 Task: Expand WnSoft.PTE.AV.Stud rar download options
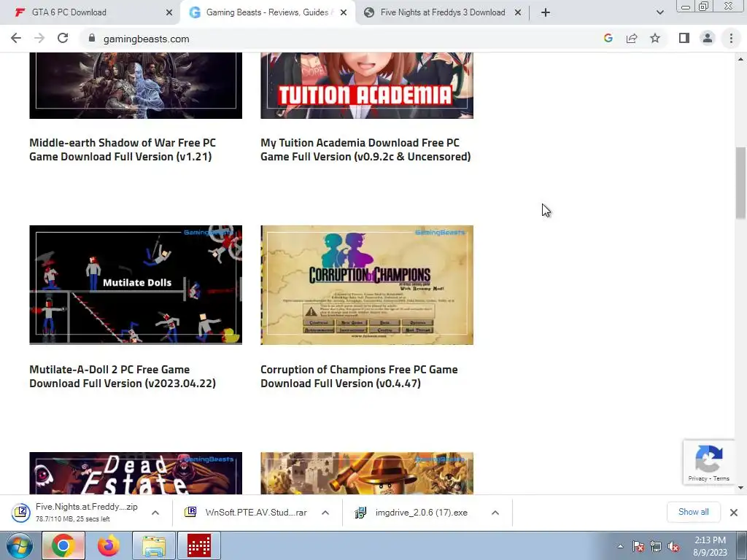[x=325, y=513]
